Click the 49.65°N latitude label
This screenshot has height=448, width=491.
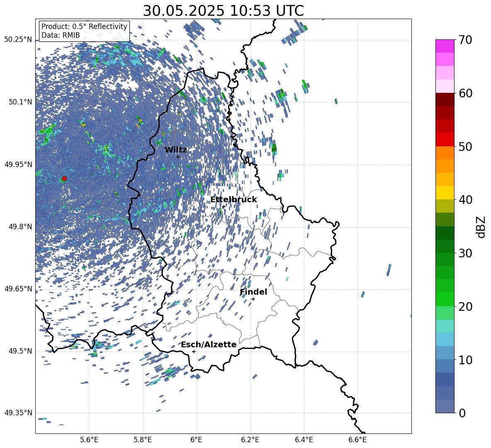coord(18,289)
